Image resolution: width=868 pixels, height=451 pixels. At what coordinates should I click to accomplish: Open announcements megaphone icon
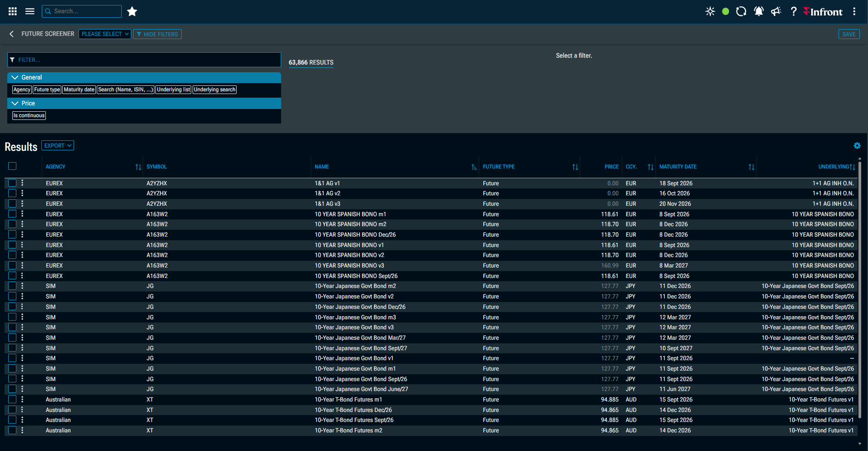pyautogui.click(x=776, y=11)
